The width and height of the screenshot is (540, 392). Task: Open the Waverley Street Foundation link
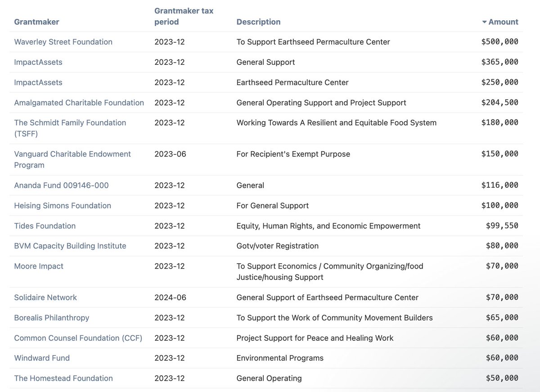[63, 42]
